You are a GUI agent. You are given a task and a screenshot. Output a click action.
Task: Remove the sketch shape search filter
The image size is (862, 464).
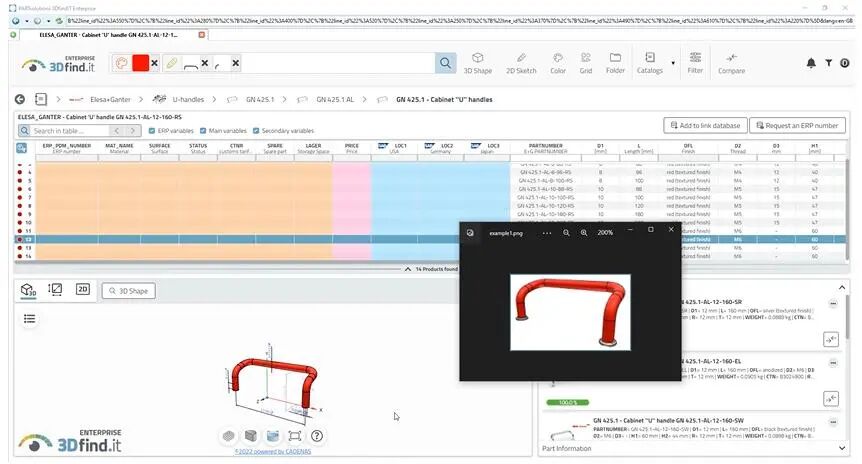[x=205, y=63]
